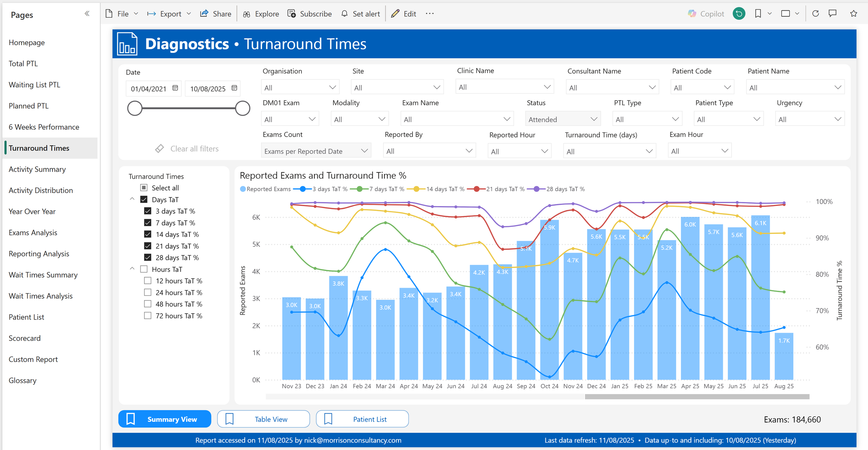Open the Export menu
This screenshot has width=868, height=450.
170,14
